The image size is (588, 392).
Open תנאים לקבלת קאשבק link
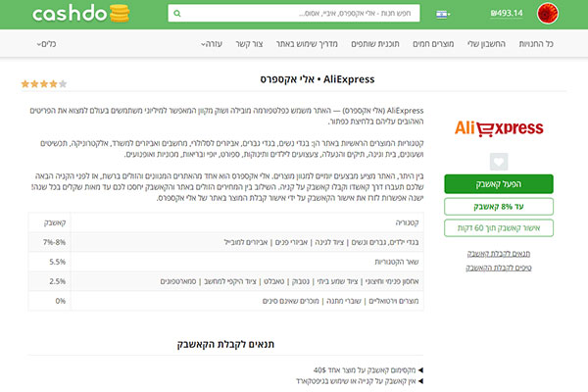click(x=499, y=254)
